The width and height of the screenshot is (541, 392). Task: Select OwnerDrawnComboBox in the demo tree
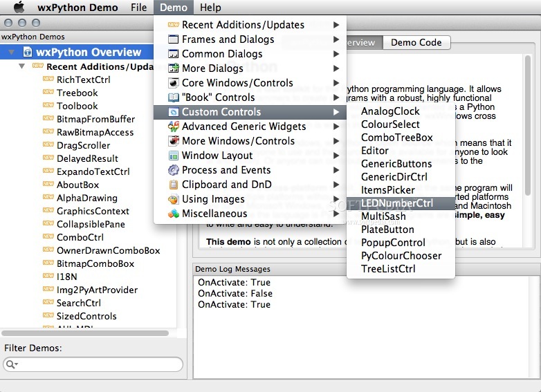(109, 250)
